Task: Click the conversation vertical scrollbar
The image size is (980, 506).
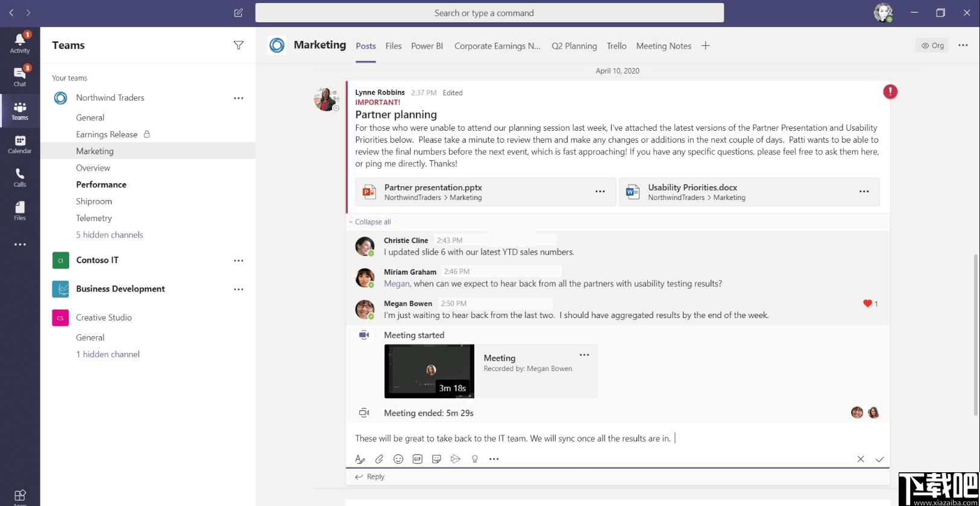Action: pyautogui.click(x=976, y=335)
